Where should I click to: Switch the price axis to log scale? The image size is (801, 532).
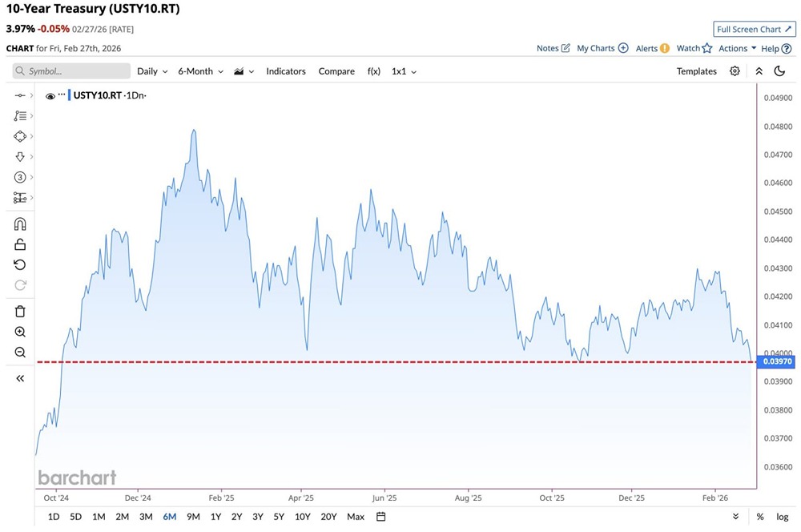781,517
